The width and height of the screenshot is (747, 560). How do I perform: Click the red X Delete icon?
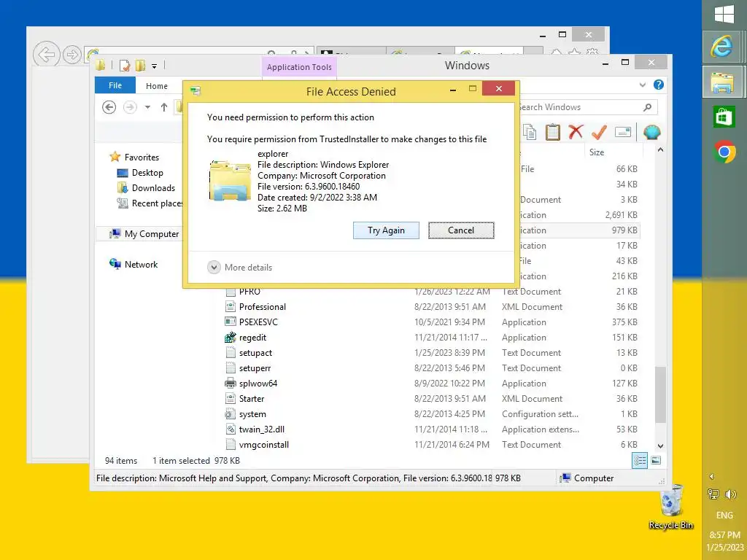click(x=576, y=132)
